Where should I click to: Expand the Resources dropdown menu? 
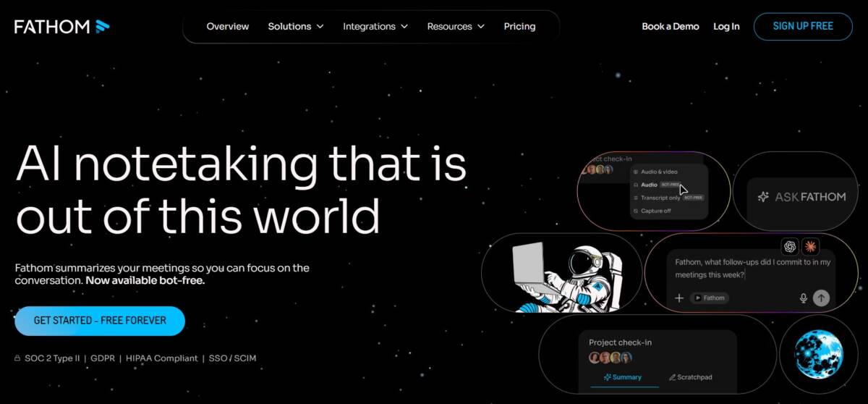[455, 26]
